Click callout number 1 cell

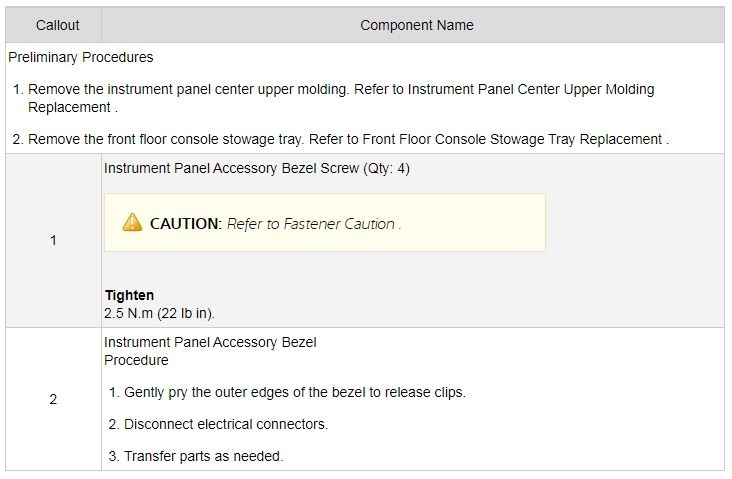pos(53,241)
